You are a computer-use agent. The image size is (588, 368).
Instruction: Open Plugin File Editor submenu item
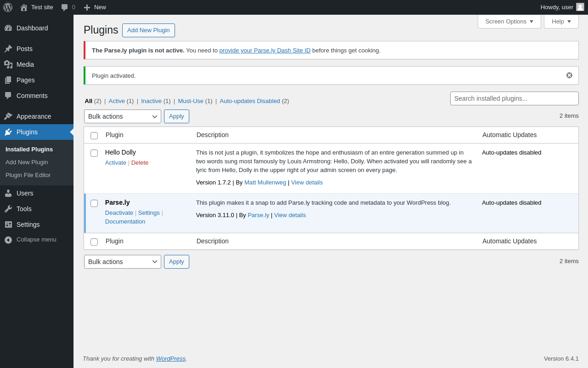click(x=28, y=175)
